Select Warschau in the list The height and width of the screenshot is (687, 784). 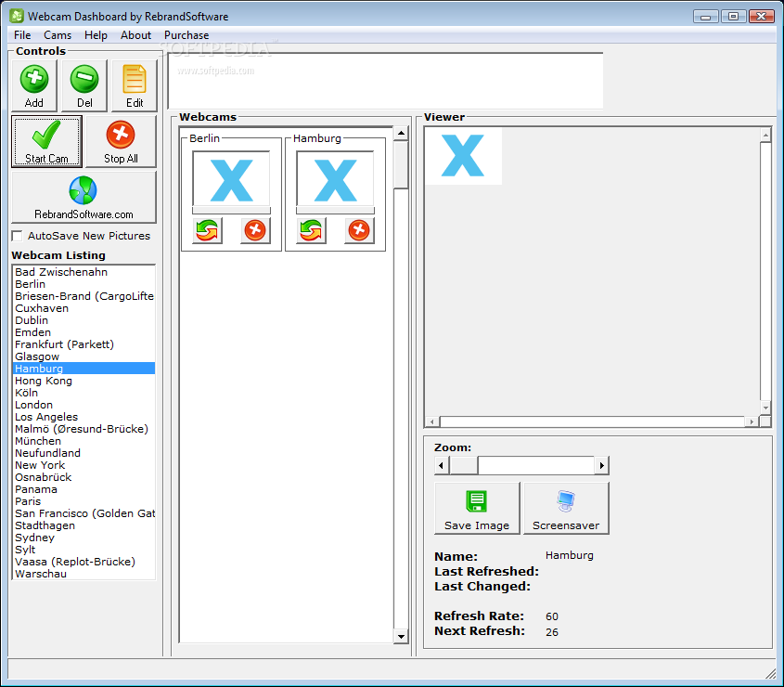(x=84, y=574)
